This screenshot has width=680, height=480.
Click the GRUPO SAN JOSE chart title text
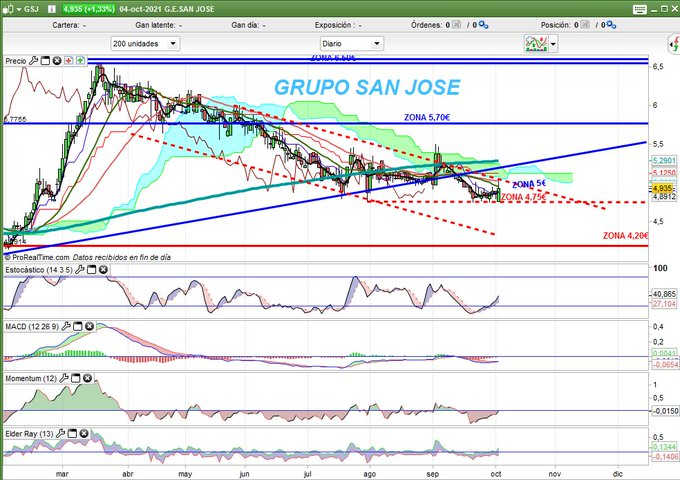[367, 87]
